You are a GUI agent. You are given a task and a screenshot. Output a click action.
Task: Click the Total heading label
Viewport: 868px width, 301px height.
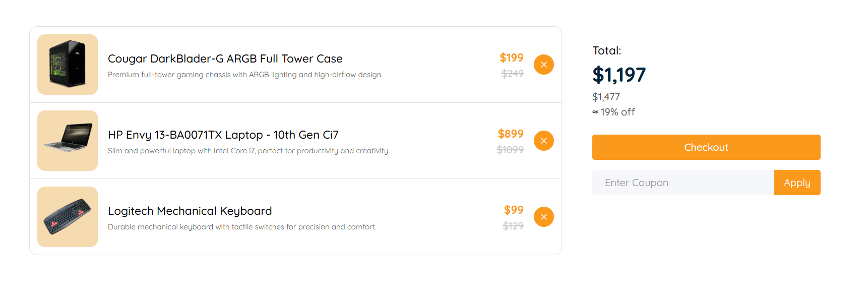[606, 50]
